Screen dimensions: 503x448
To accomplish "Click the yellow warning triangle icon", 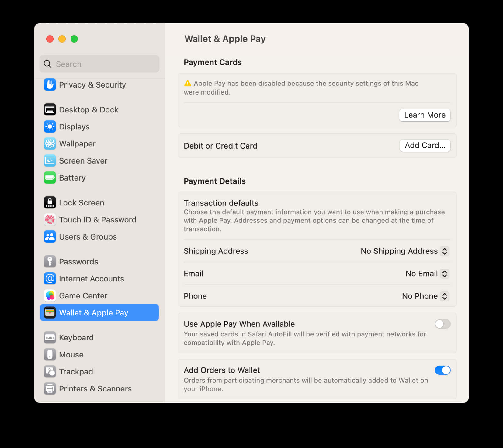I will click(x=188, y=83).
